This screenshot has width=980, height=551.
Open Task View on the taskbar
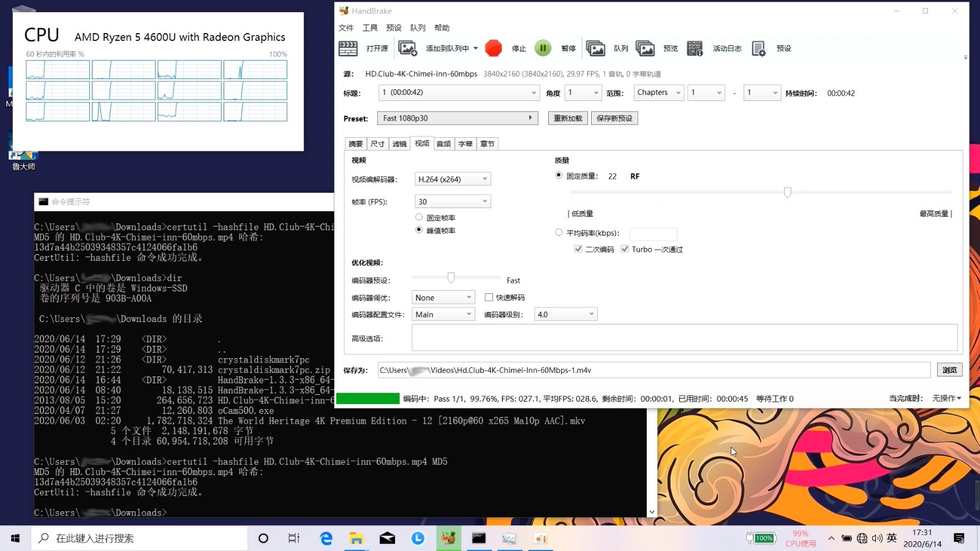point(294,538)
